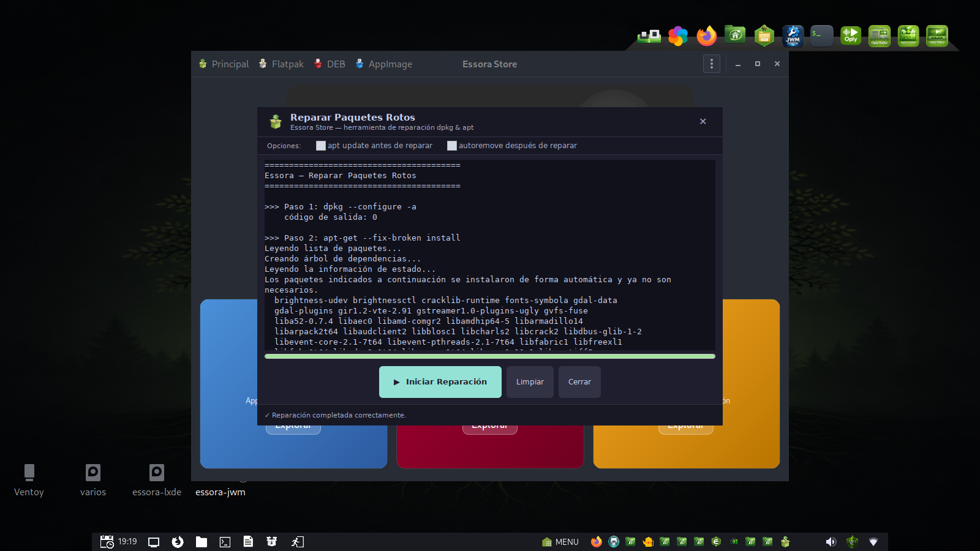Open the white Firefox launcher in the taskbar
Screen dimensions: 980x551
(x=178, y=542)
